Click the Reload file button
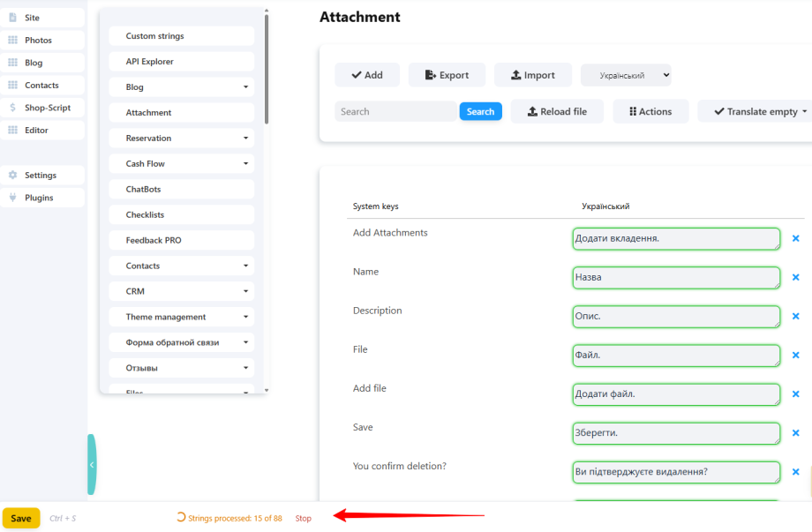 click(557, 111)
